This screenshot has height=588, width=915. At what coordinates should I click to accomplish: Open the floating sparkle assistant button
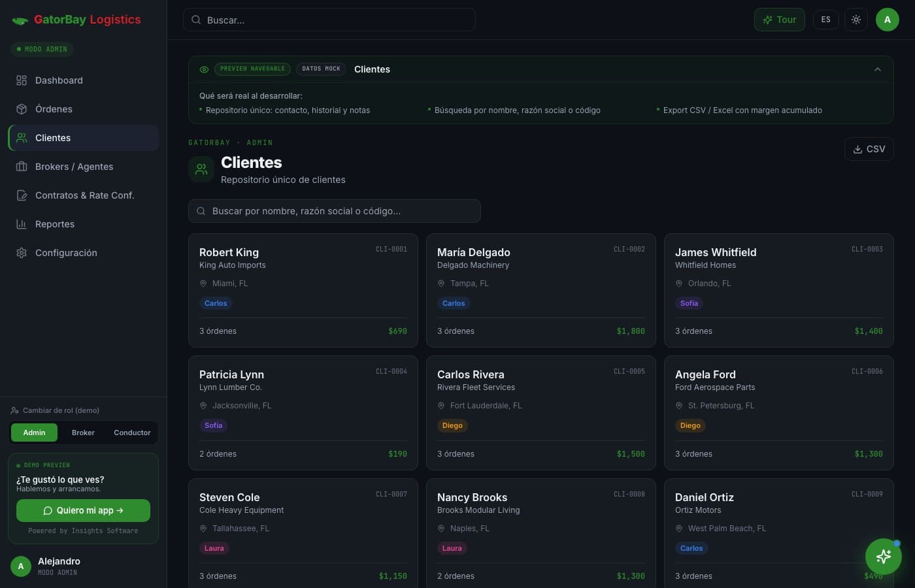point(883,557)
